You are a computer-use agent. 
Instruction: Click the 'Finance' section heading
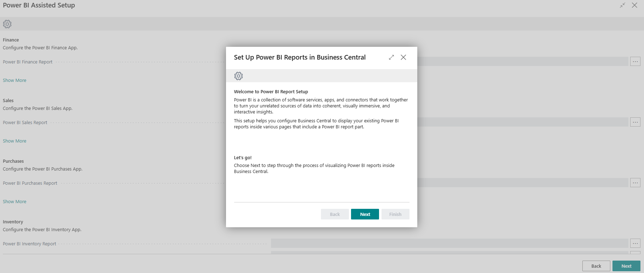[x=11, y=40]
